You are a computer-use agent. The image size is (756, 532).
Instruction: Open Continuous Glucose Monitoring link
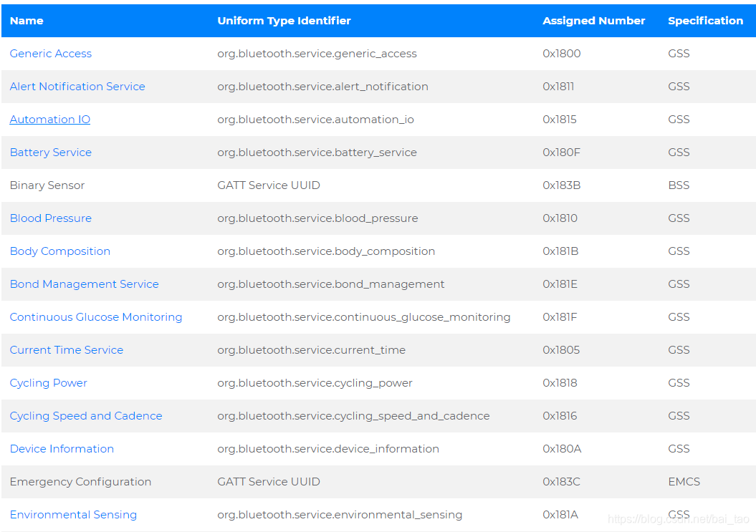[x=96, y=317]
